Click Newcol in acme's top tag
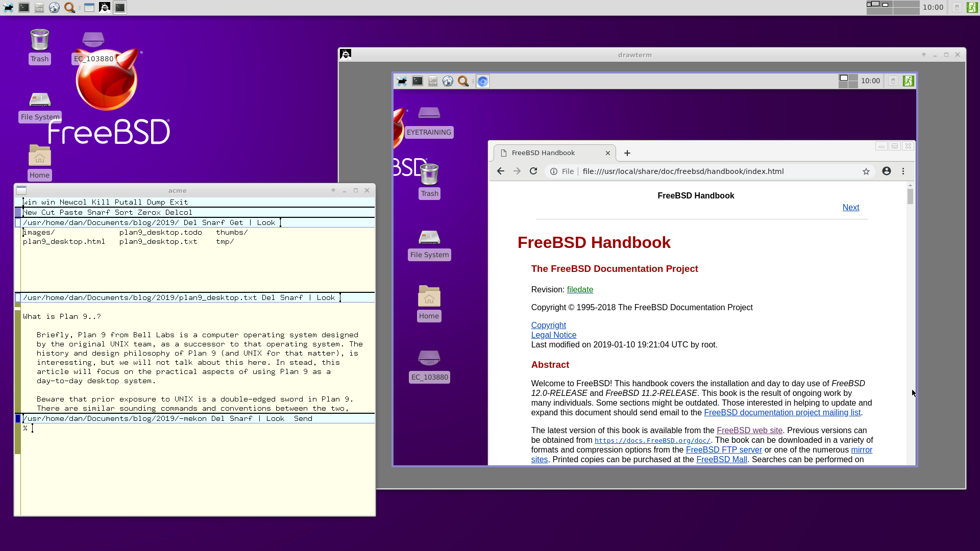 (x=73, y=202)
